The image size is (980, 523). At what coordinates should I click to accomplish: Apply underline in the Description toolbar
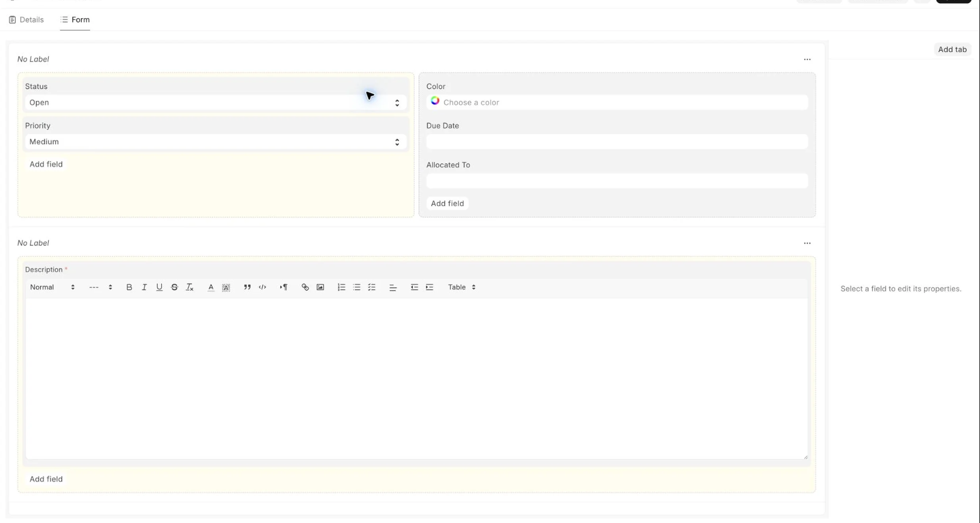[159, 287]
